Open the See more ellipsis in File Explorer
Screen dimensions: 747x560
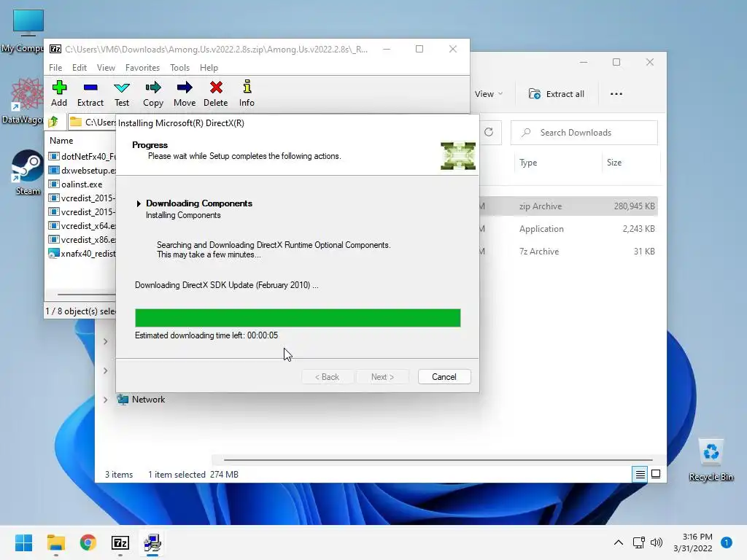coord(616,94)
